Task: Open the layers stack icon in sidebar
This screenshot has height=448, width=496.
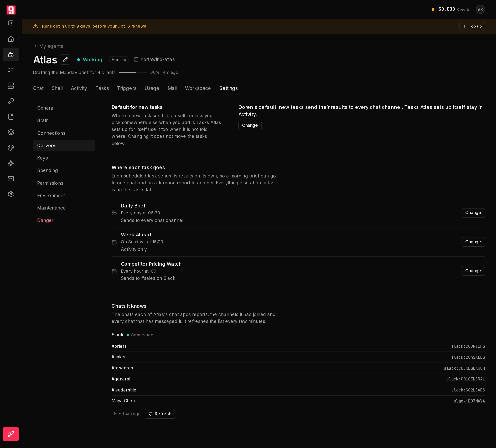Action: 11,132
